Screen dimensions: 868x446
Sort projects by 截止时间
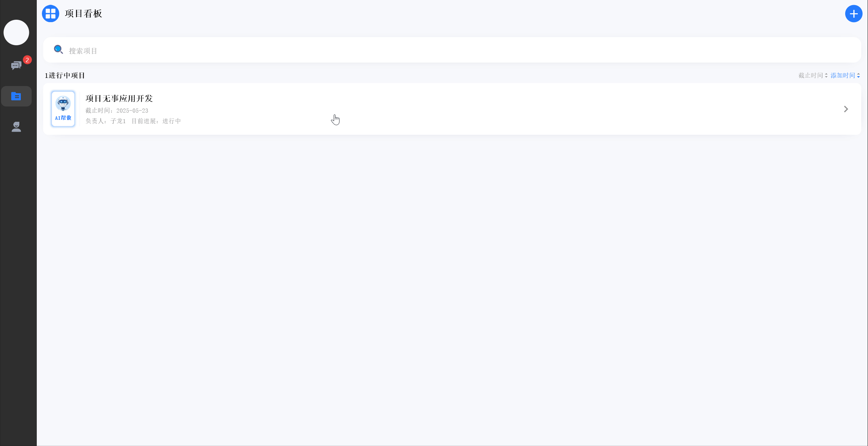tap(810, 76)
